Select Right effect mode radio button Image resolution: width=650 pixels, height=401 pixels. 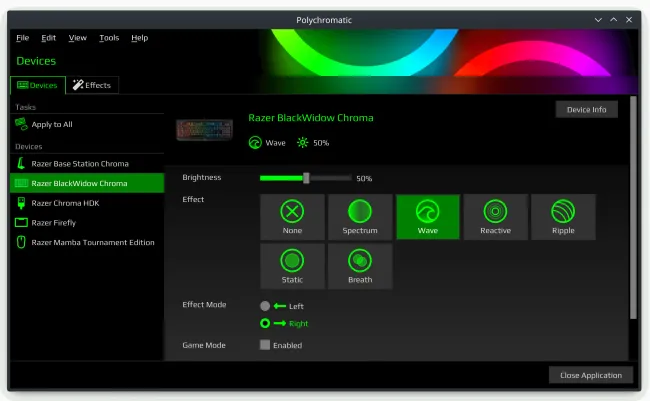pos(265,323)
